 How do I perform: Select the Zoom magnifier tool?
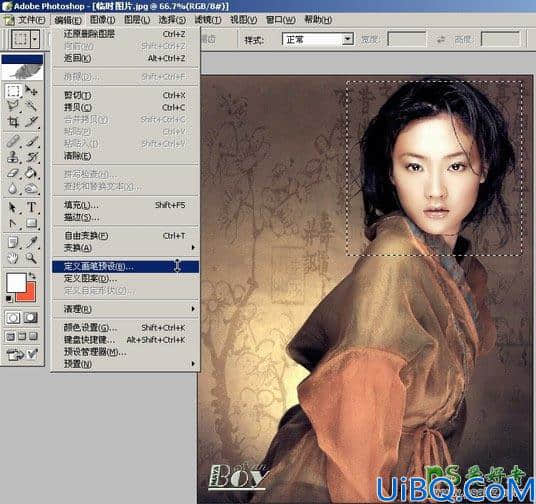tap(31, 258)
